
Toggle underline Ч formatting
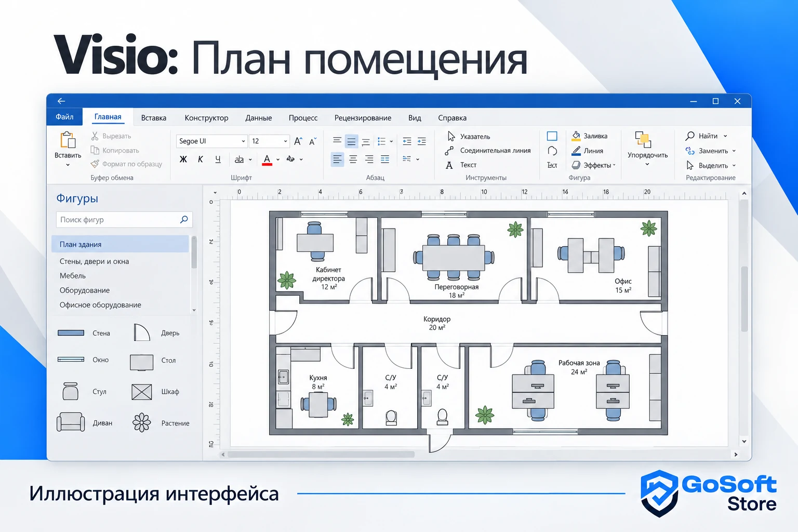tap(218, 159)
